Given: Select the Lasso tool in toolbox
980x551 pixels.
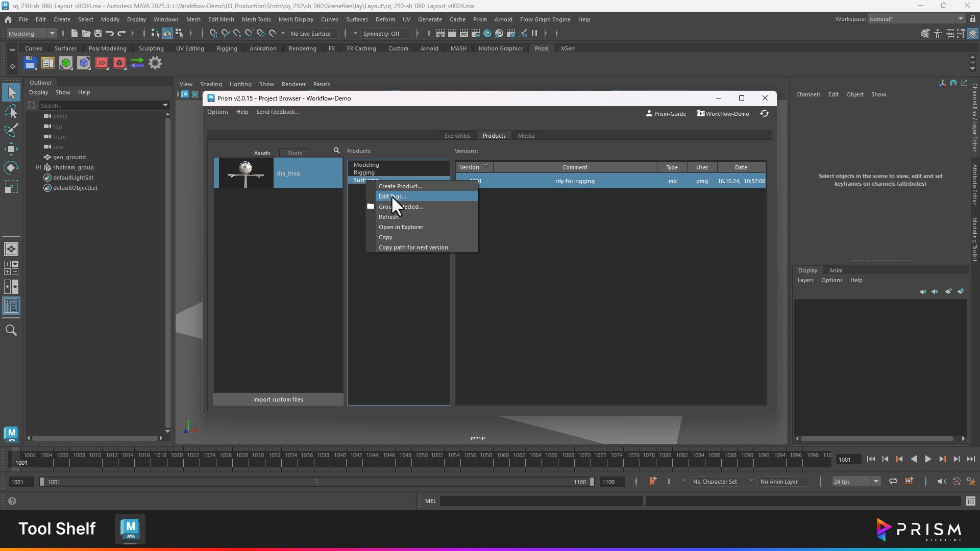Looking at the screenshot, I should pos(11,111).
